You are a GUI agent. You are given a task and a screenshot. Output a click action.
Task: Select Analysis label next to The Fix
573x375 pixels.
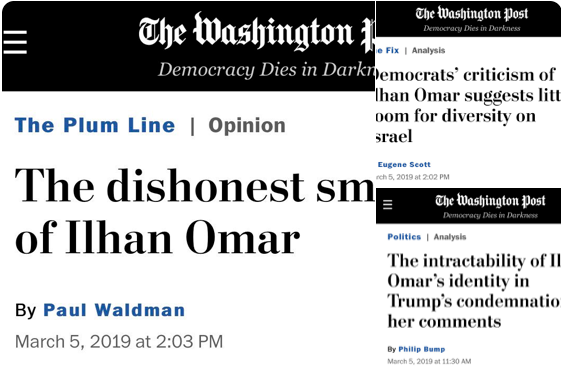(x=428, y=50)
